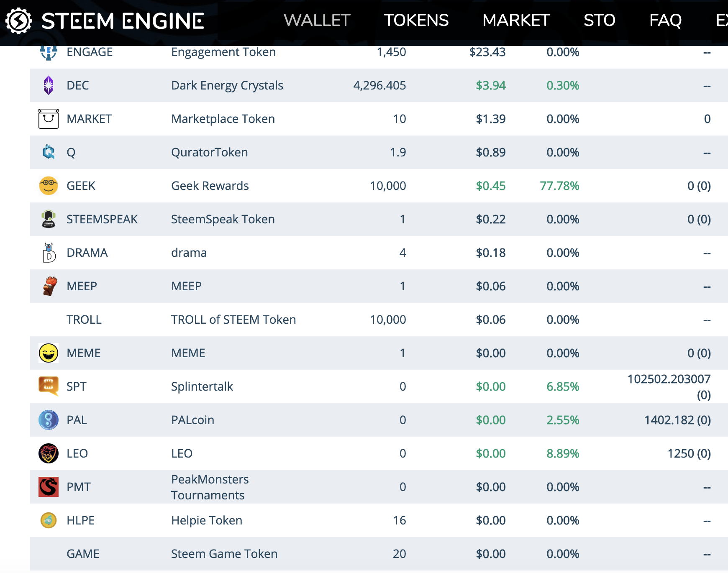Select the TROLL token symbol
728x573 pixels.
point(84,320)
